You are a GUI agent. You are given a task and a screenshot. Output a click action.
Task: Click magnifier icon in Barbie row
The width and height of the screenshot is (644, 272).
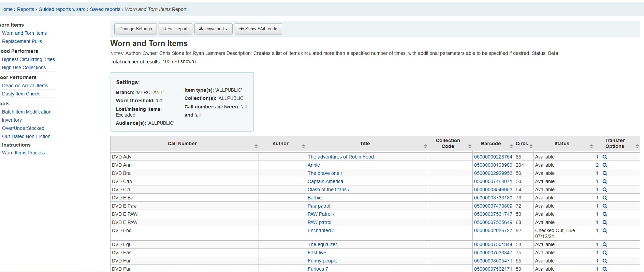point(605,198)
